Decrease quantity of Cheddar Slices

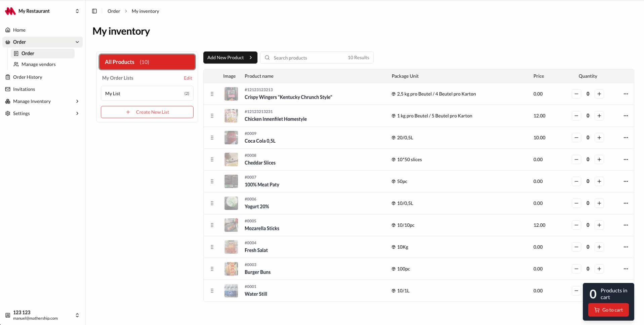tap(576, 159)
